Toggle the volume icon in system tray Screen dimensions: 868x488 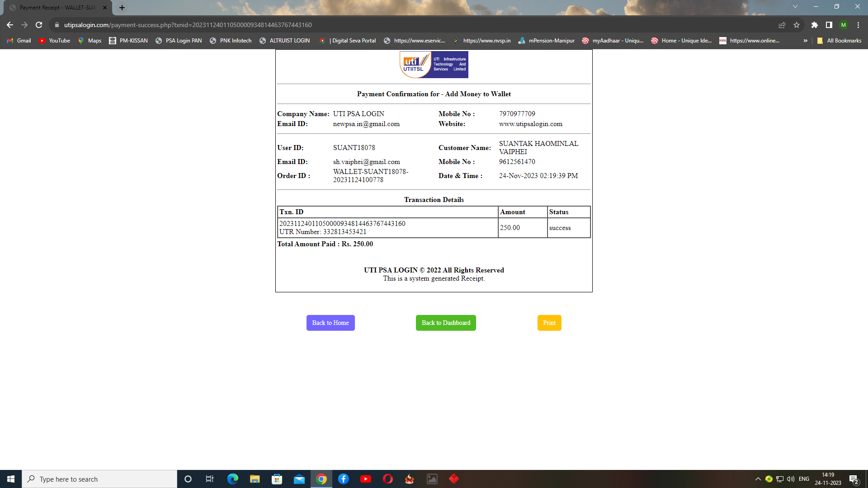click(x=790, y=479)
